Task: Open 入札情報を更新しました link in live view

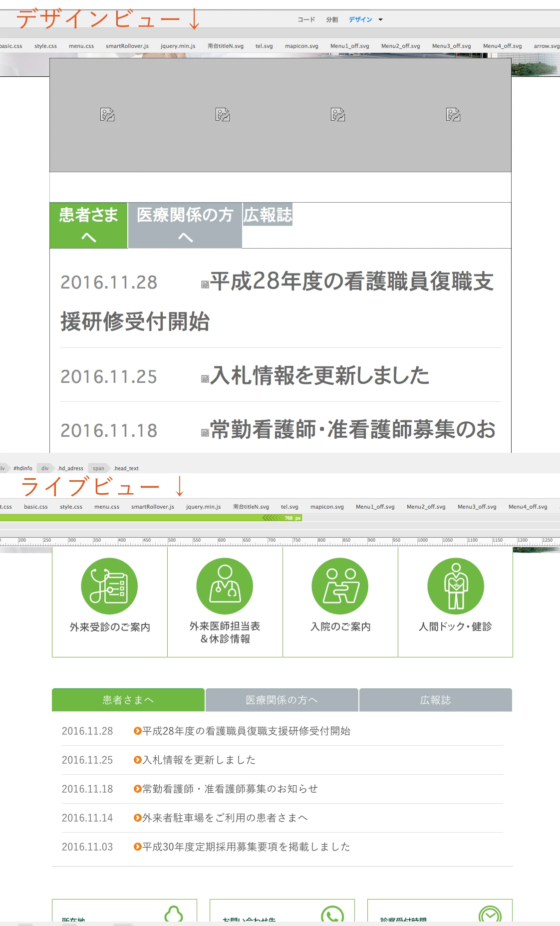Action: tap(199, 760)
